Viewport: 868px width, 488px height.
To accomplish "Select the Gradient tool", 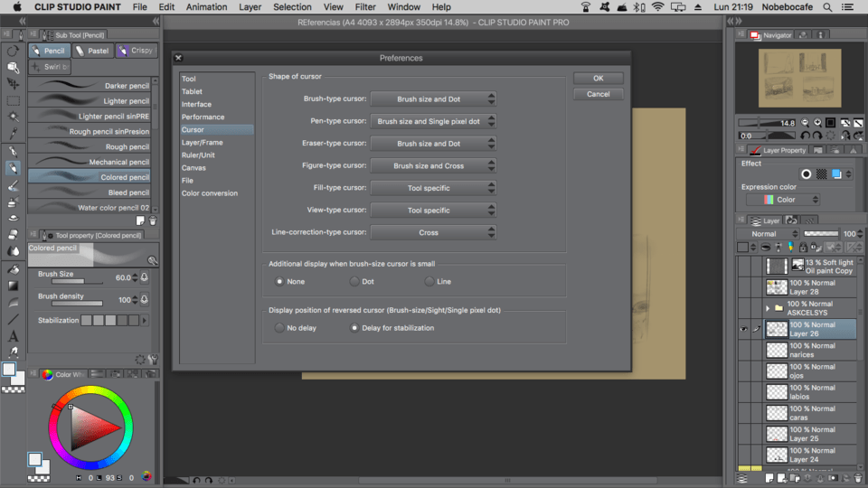I will pyautogui.click(x=13, y=286).
